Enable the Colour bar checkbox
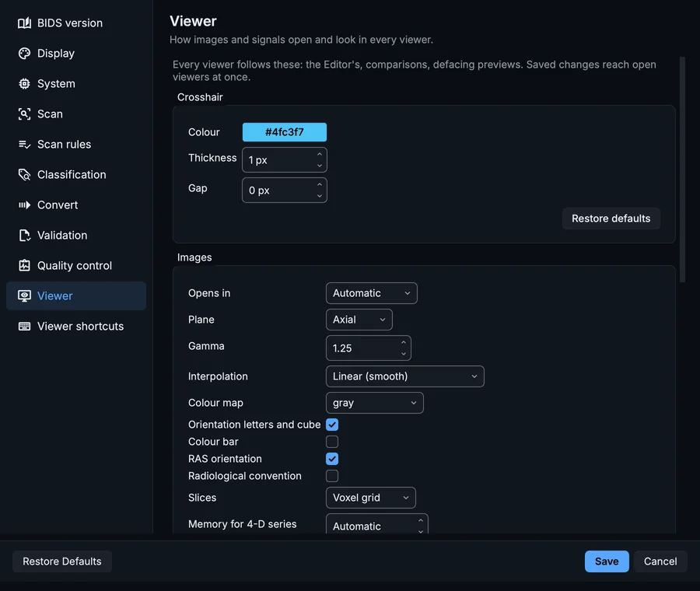700x591 pixels. click(x=332, y=442)
